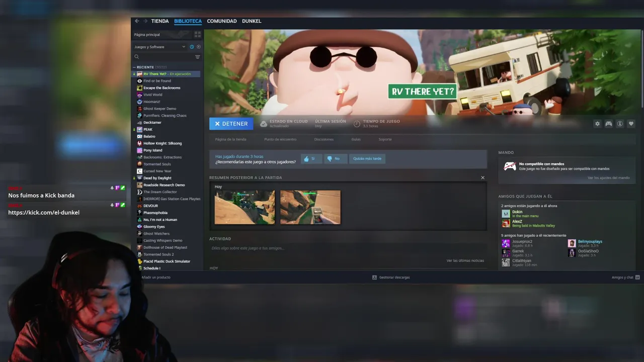
Task: Click the play time clock icon
Action: 357,124
